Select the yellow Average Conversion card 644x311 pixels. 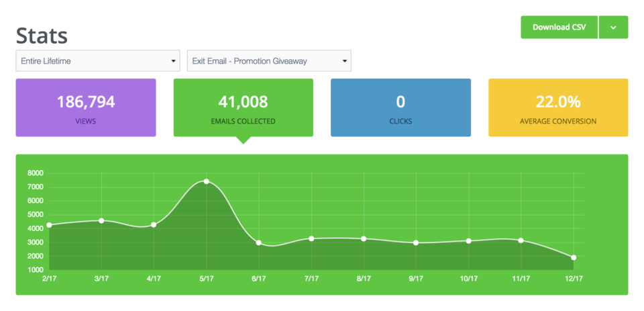558,107
